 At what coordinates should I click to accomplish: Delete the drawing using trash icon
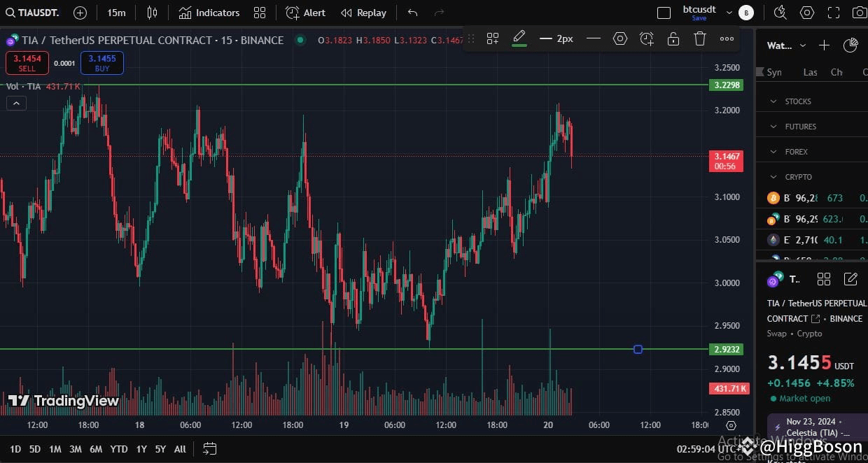(x=699, y=38)
